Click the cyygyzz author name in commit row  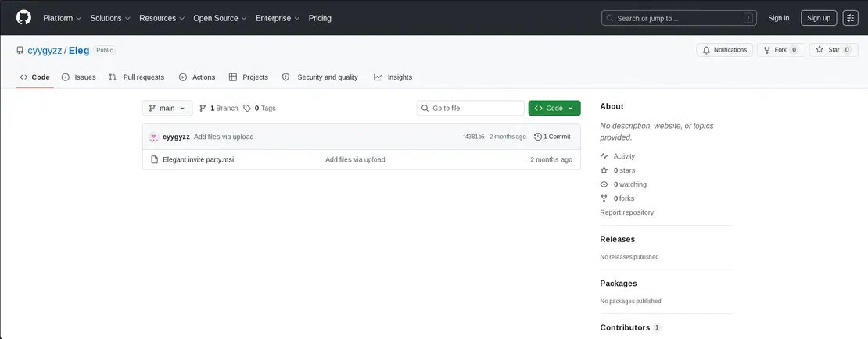tap(176, 137)
